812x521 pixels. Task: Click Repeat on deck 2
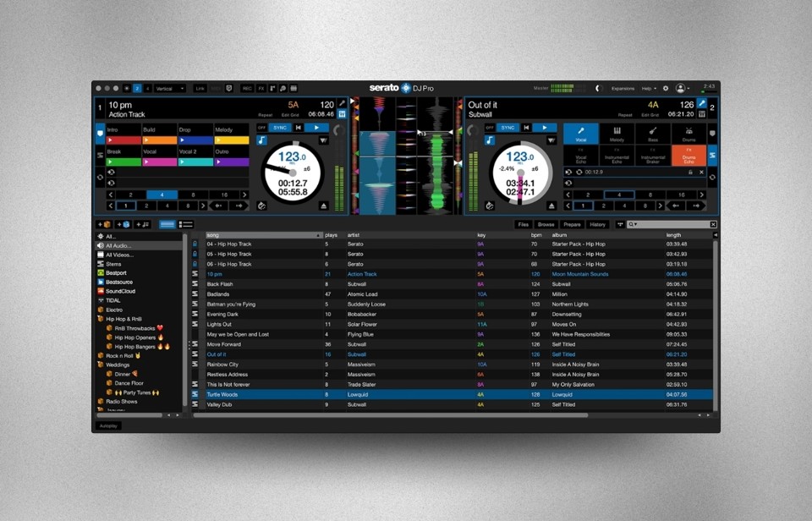(625, 115)
